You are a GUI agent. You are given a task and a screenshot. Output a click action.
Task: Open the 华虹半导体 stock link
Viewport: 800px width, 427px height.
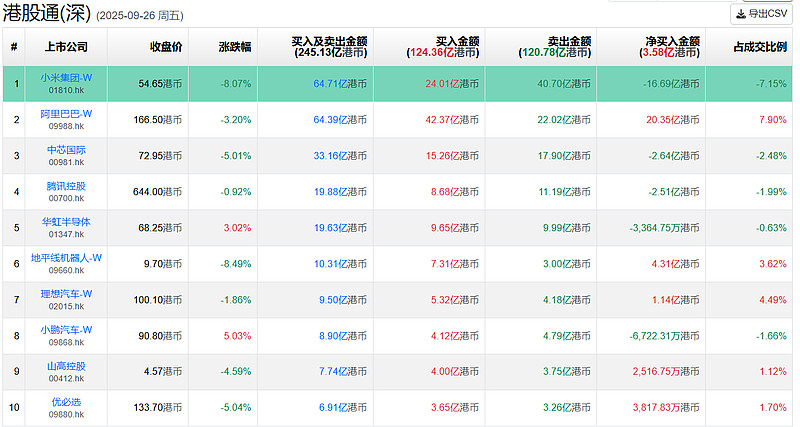[x=67, y=221]
